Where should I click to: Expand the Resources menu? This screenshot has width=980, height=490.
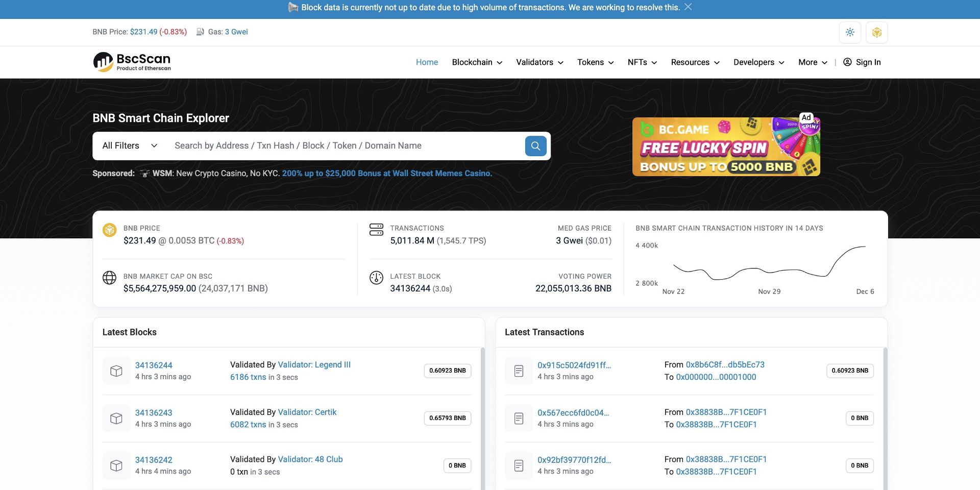[696, 62]
